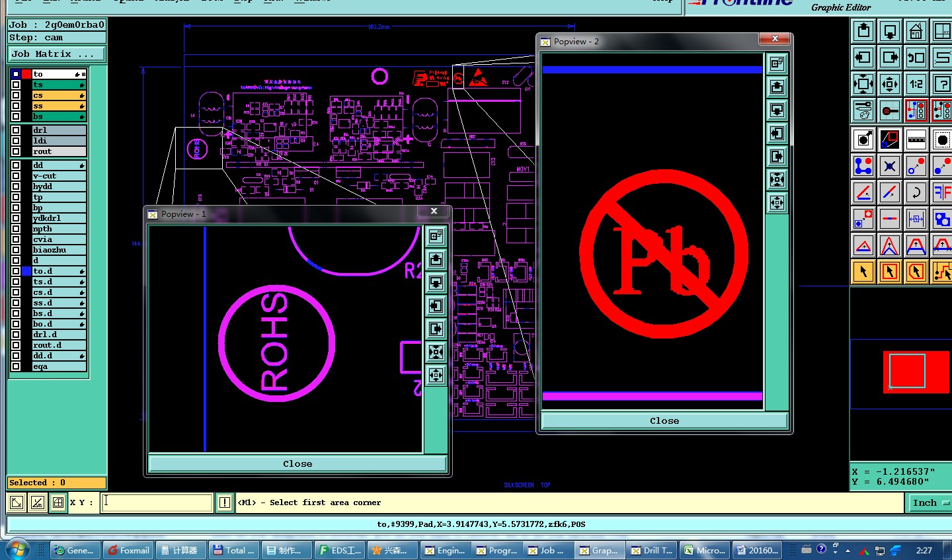Toggle the checkbox for layer eqa

click(x=16, y=366)
